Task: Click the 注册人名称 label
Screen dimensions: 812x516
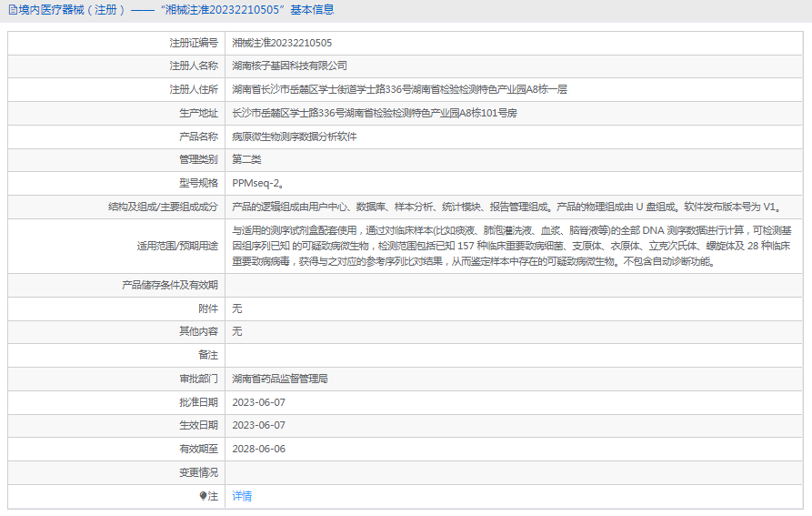Action: 194,66
